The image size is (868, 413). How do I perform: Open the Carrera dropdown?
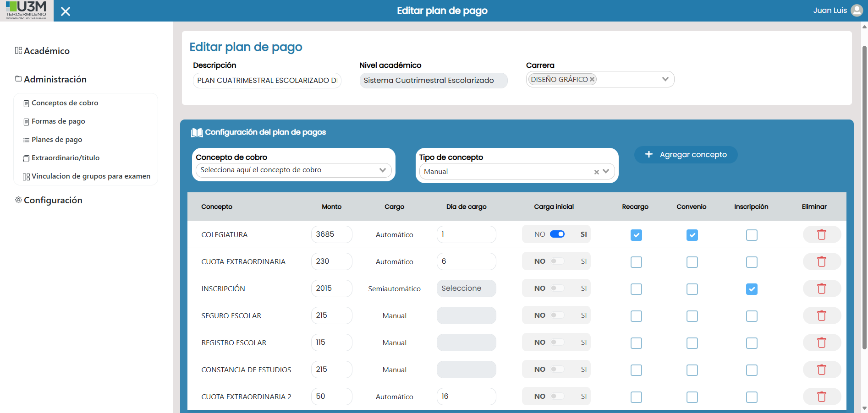click(665, 79)
